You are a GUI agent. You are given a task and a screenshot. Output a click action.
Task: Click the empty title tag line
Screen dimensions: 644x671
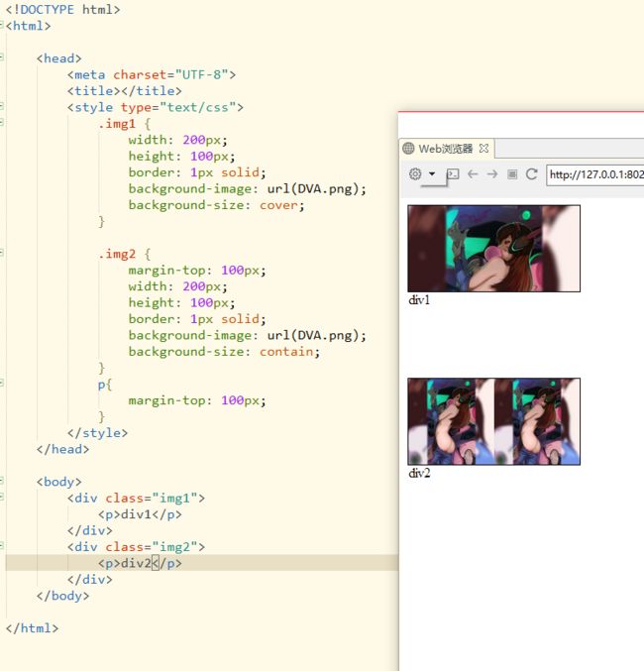125,91
